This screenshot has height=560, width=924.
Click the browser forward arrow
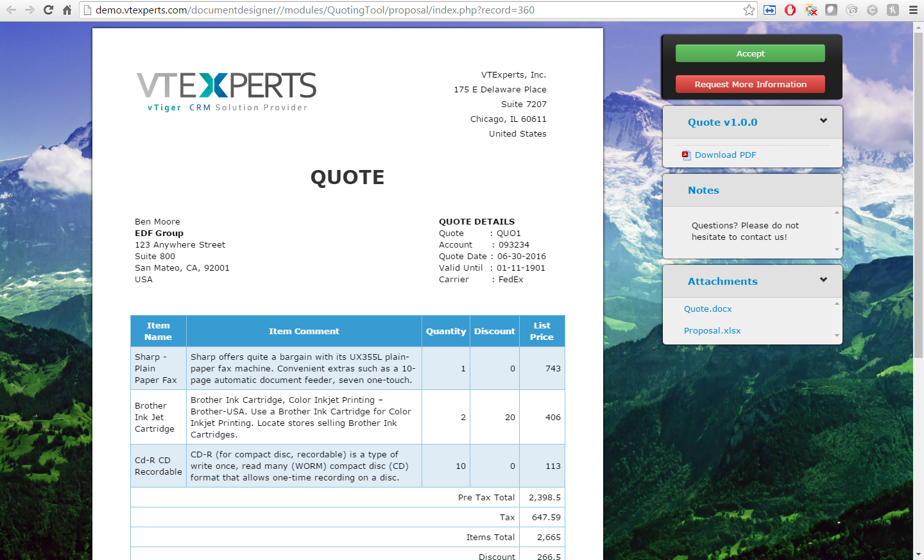[30, 10]
